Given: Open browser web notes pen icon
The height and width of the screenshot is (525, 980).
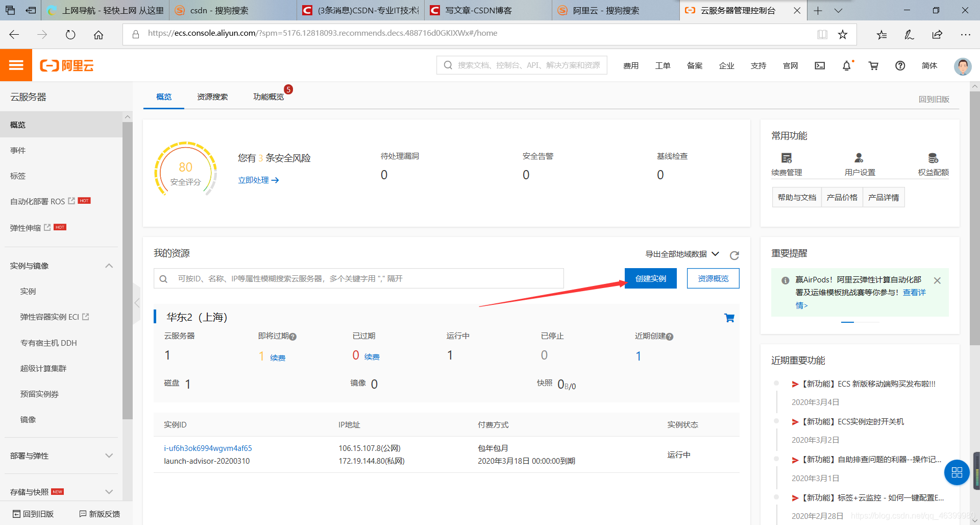Looking at the screenshot, I should point(909,35).
